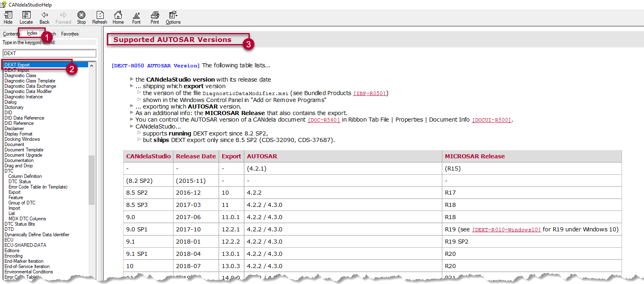Click the Hide navigation pane icon
This screenshot has height=284, width=644.
[8, 18]
